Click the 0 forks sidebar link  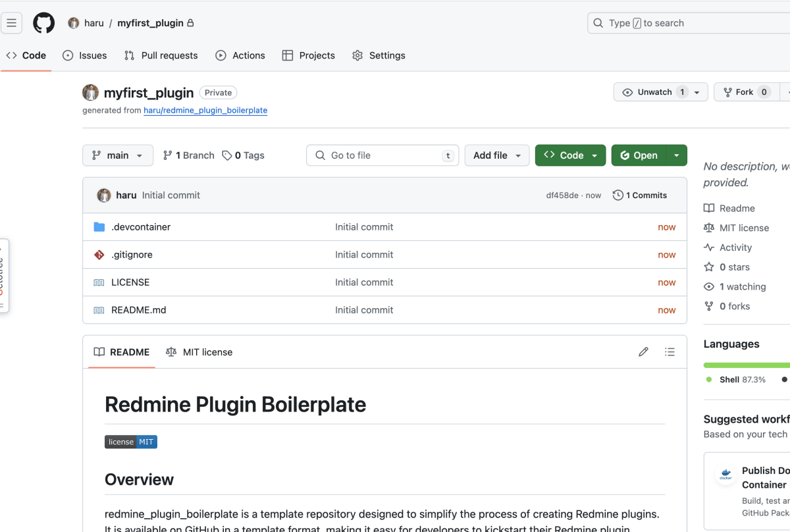pos(727,306)
